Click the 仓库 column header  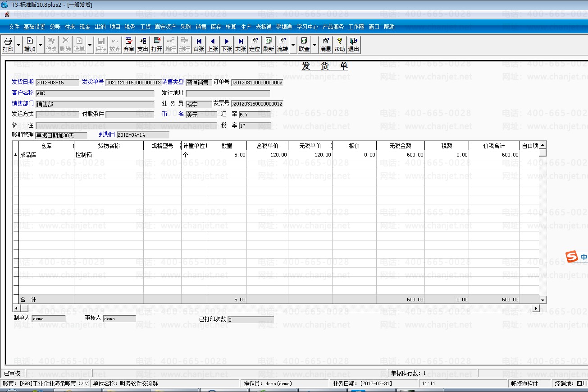coord(46,146)
